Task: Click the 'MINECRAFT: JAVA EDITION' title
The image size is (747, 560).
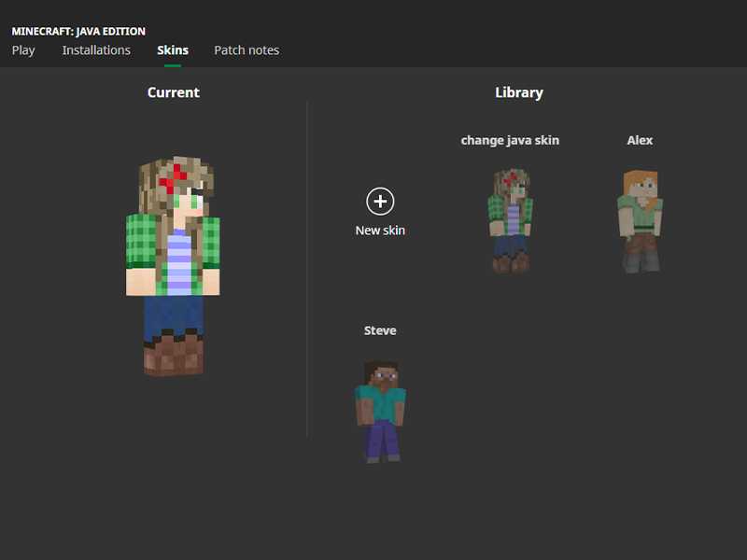Action: pyautogui.click(x=78, y=32)
